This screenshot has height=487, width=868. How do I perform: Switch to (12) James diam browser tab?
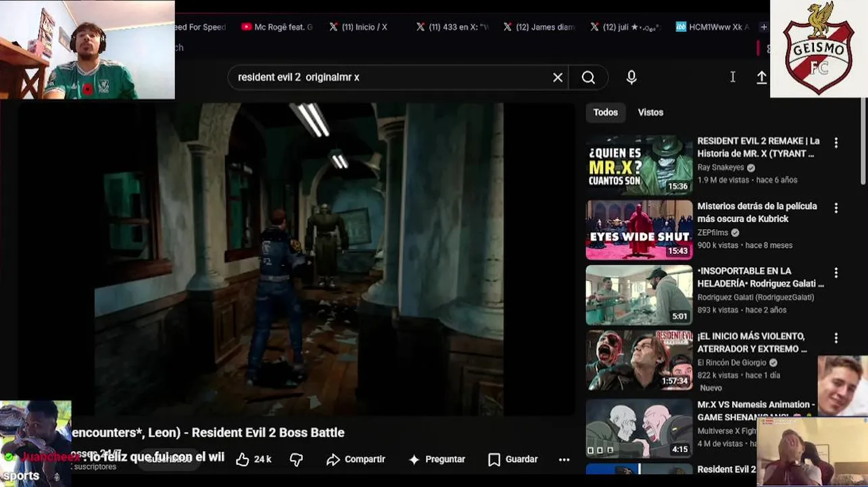(539, 27)
